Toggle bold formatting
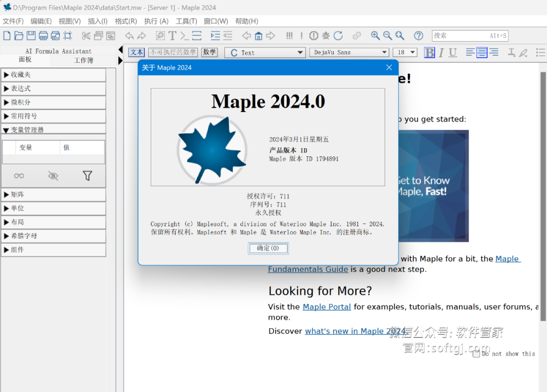 429,53
